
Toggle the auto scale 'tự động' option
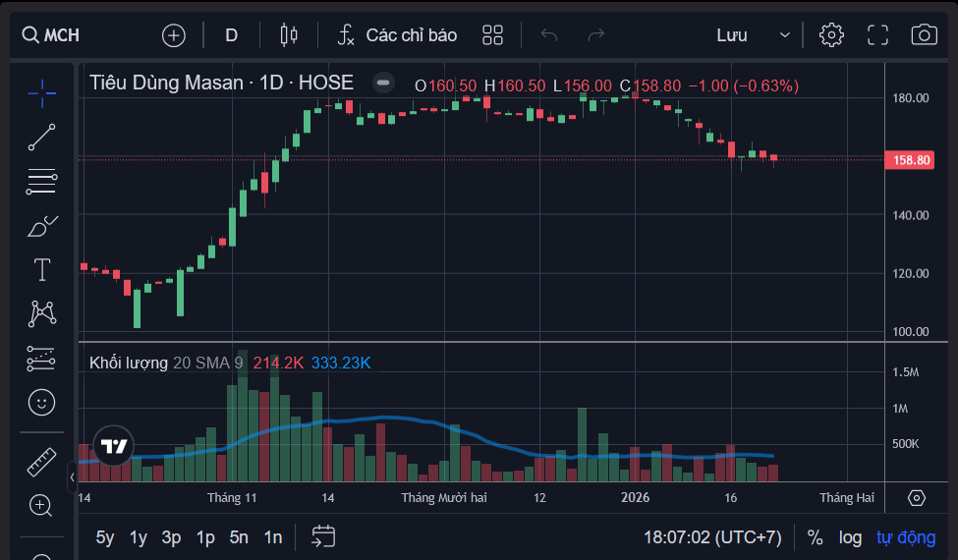pos(906,537)
